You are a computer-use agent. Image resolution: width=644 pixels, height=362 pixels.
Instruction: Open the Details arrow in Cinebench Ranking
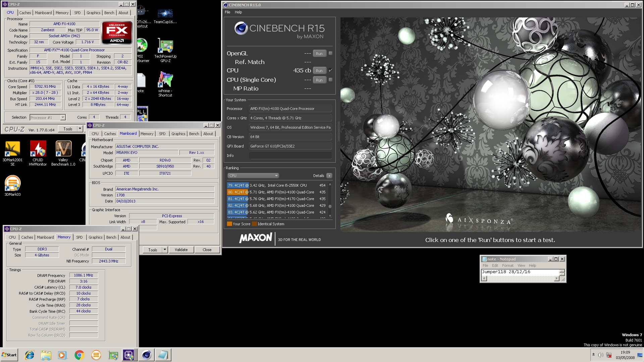pyautogui.click(x=329, y=176)
